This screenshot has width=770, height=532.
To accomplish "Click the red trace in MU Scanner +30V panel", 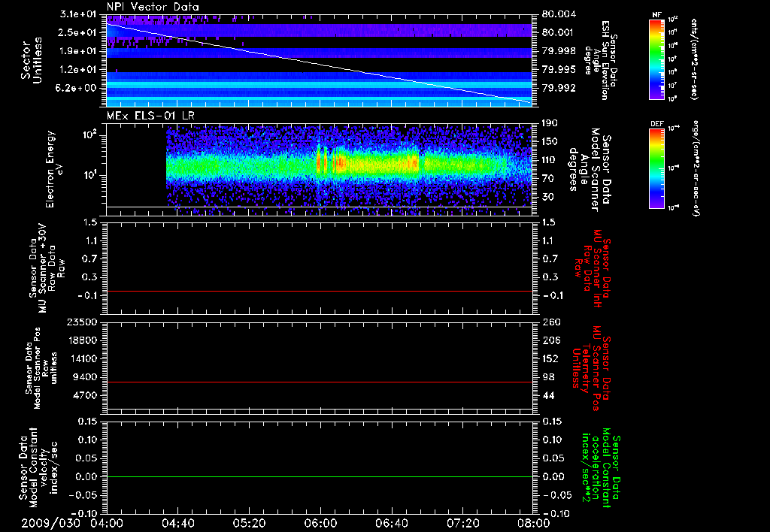I will click(x=320, y=291).
